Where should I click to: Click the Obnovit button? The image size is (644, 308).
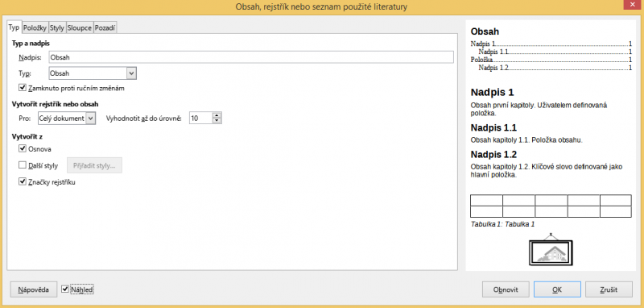tap(506, 289)
